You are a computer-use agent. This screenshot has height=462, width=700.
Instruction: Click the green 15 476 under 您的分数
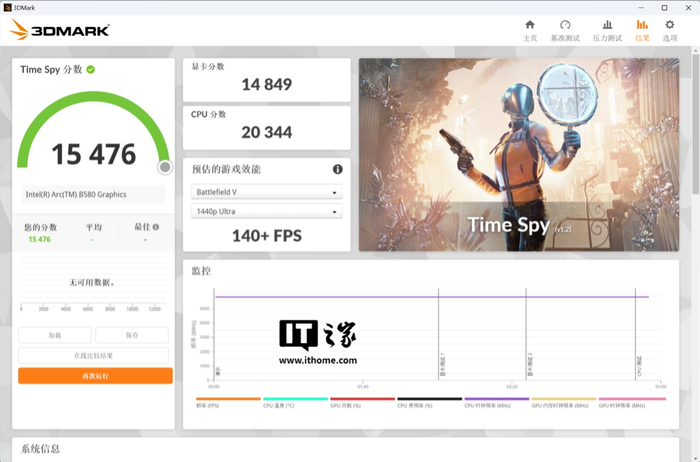(x=39, y=239)
